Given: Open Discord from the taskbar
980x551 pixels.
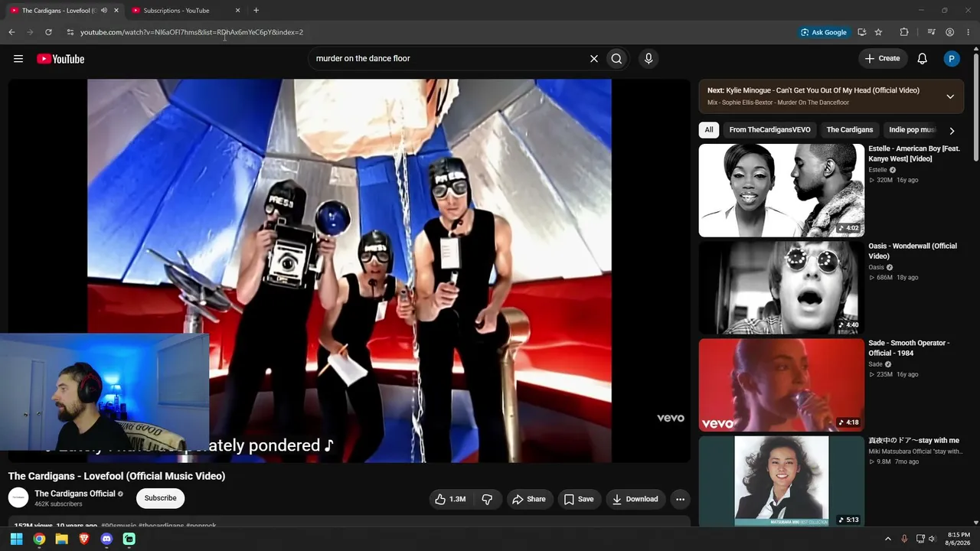Looking at the screenshot, I should 106,539.
